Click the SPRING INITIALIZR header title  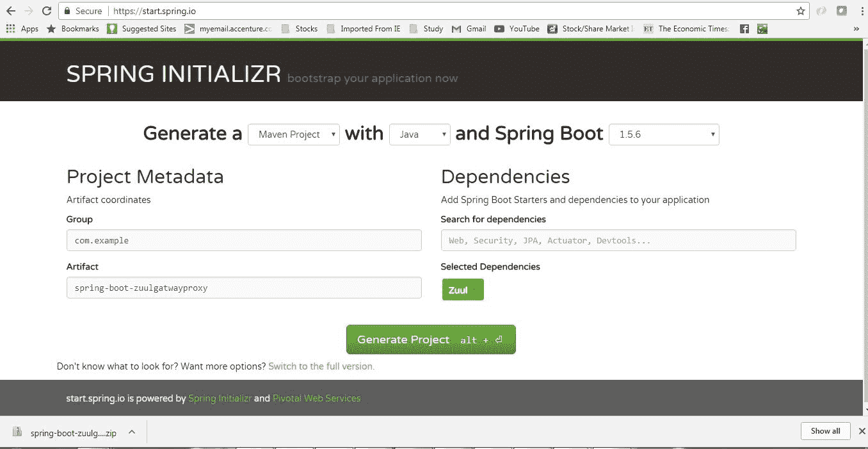click(x=174, y=74)
